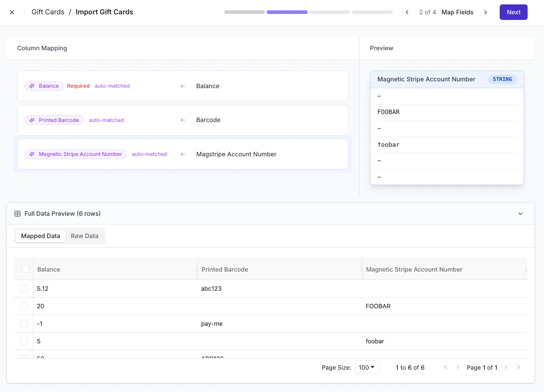The height and width of the screenshot is (392, 544).
Task: Click the sparkle icon on Balance tag
Action: (32, 86)
